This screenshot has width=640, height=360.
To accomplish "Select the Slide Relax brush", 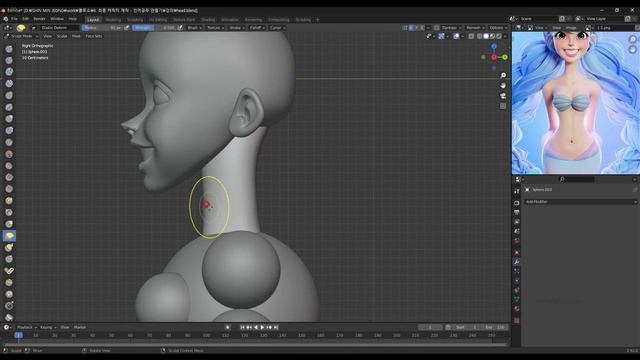I will pyautogui.click(x=9, y=306).
